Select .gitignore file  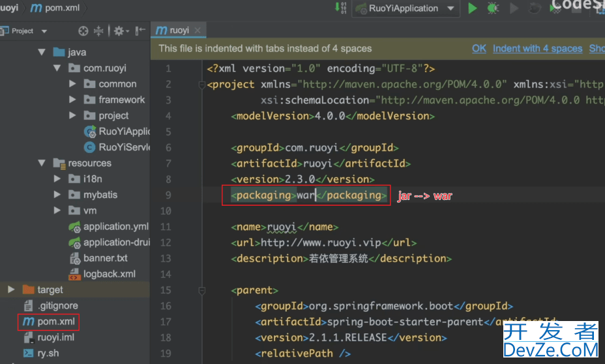(51, 305)
